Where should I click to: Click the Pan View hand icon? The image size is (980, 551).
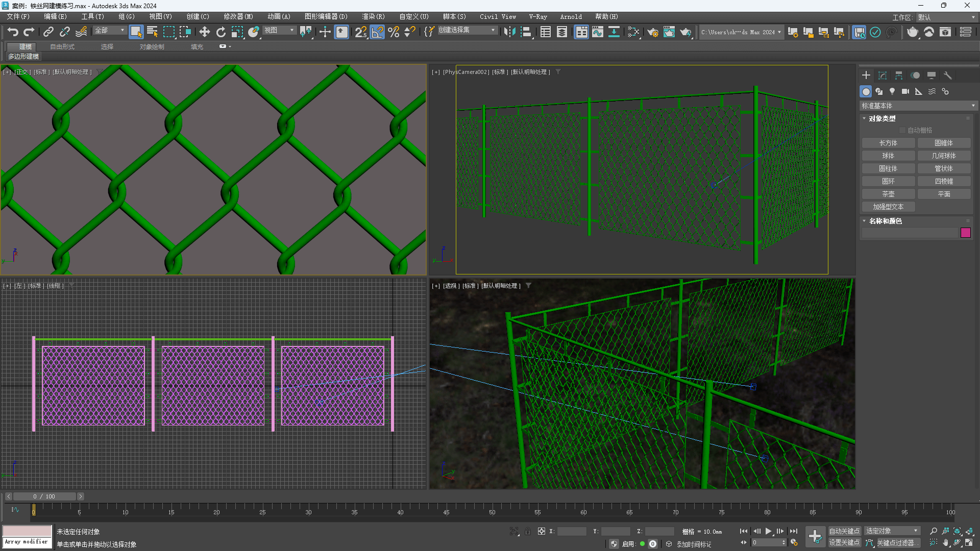click(945, 543)
